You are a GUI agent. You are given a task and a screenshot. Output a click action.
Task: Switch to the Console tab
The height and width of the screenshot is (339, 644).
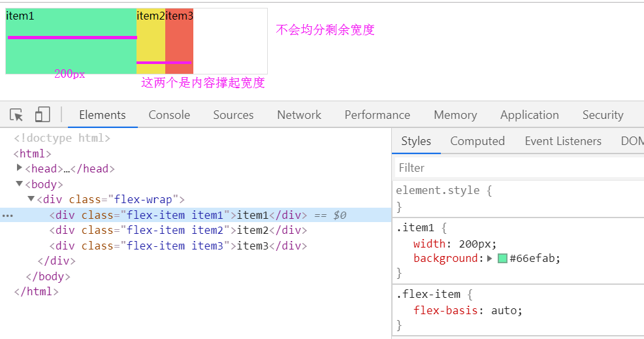click(x=169, y=115)
